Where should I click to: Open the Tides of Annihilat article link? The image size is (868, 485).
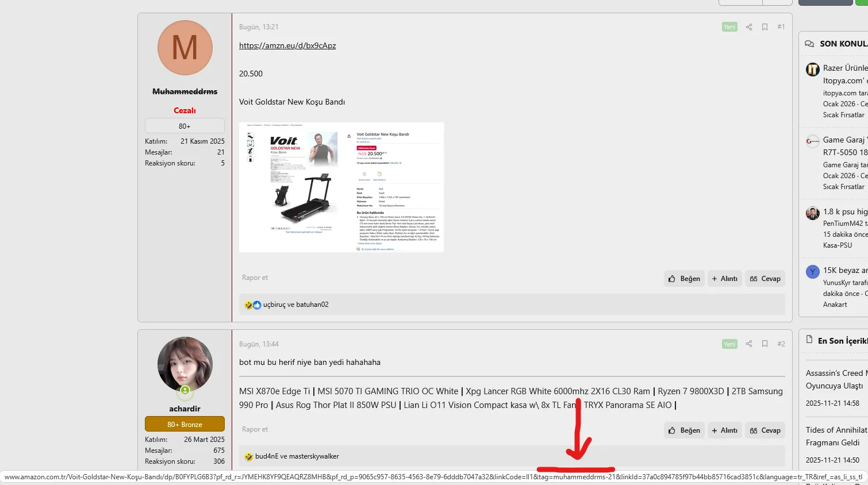(x=837, y=436)
